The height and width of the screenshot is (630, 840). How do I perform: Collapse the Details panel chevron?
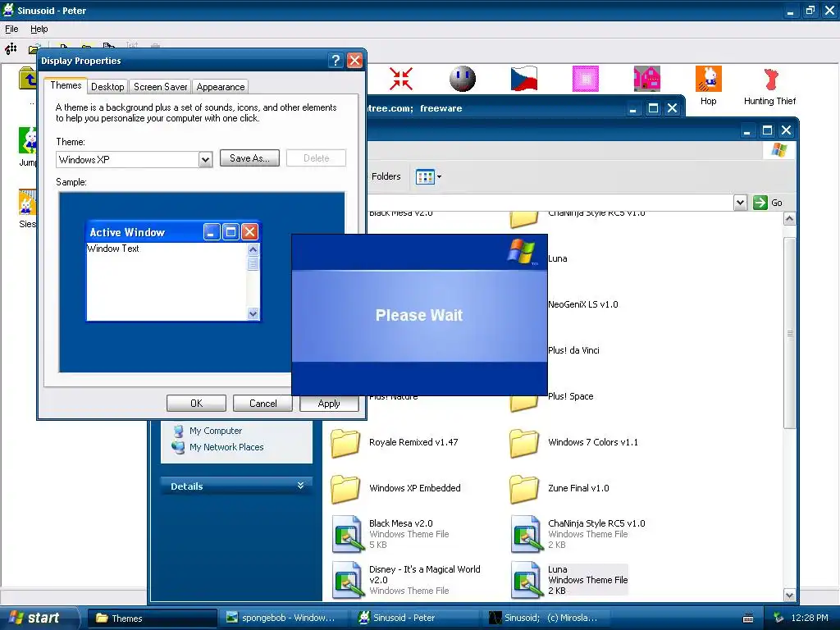300,486
